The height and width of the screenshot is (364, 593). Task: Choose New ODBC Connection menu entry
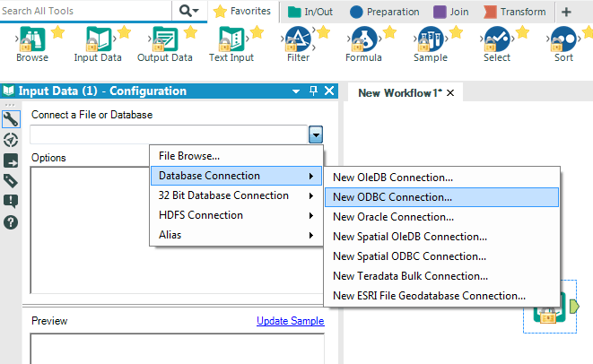[392, 197]
